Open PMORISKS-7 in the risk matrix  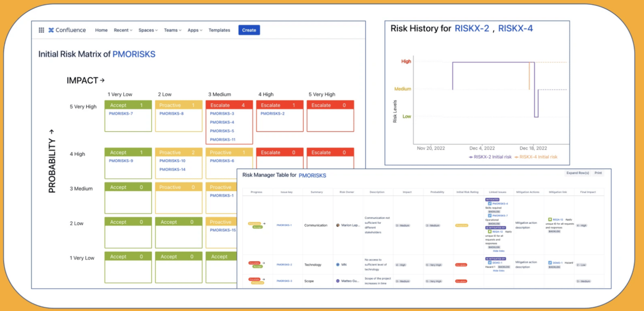[121, 114]
